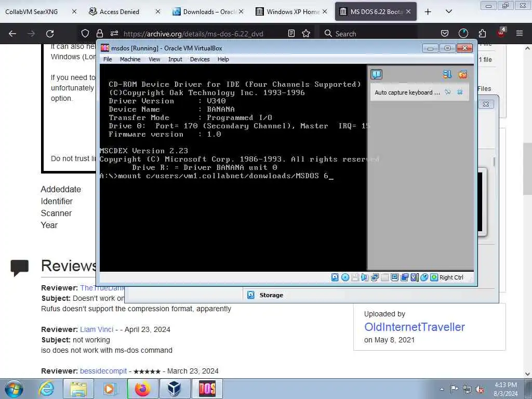Close the window behind the VirtualBox VM
This screenshot has height=399, width=532.
[486, 104]
